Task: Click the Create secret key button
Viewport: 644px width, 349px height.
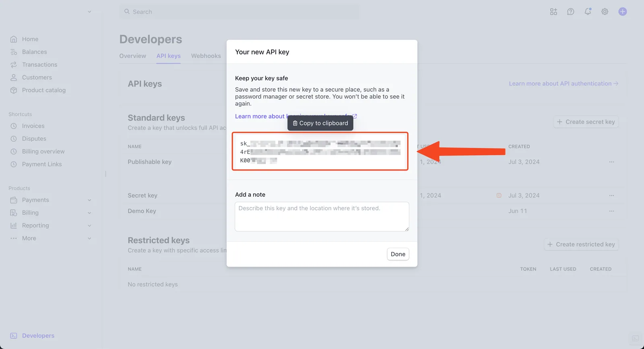Action: pyautogui.click(x=586, y=122)
